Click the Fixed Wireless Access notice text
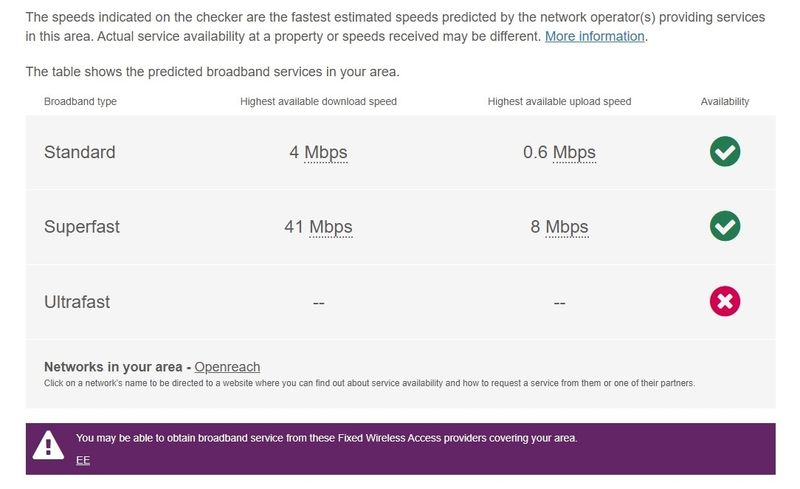The height and width of the screenshot is (489, 800). 327,438
